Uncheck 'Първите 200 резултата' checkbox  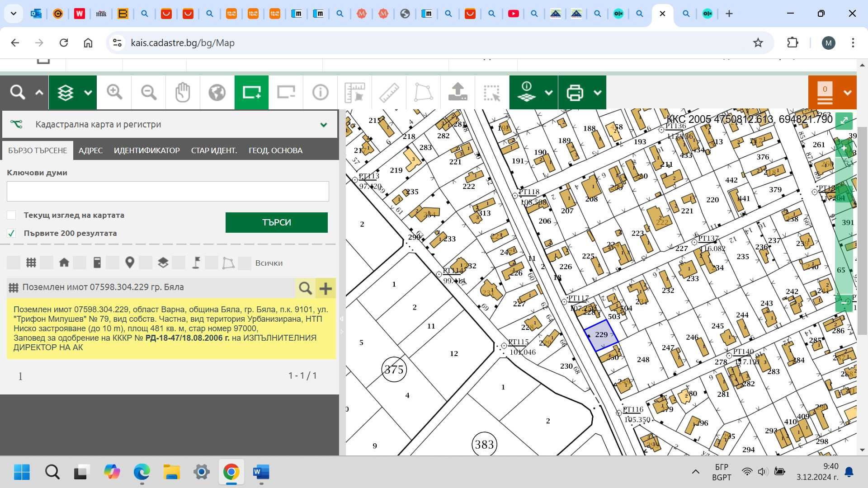(x=11, y=233)
